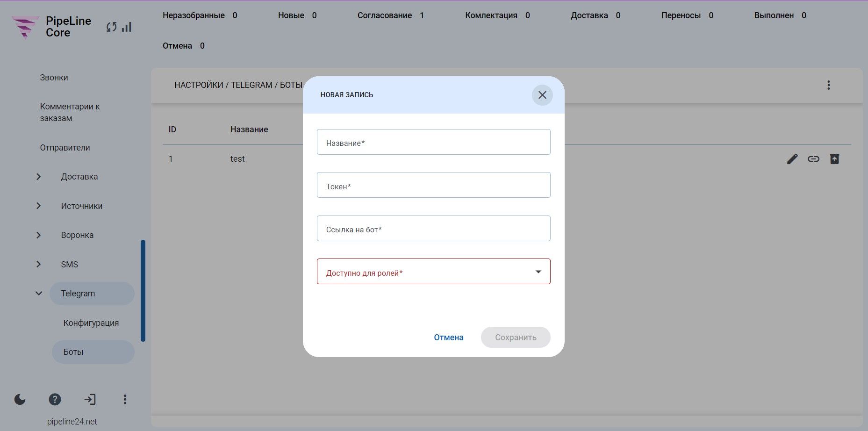Image resolution: width=868 pixels, height=431 pixels.
Task: Click the Токен input field
Action: [x=434, y=185]
